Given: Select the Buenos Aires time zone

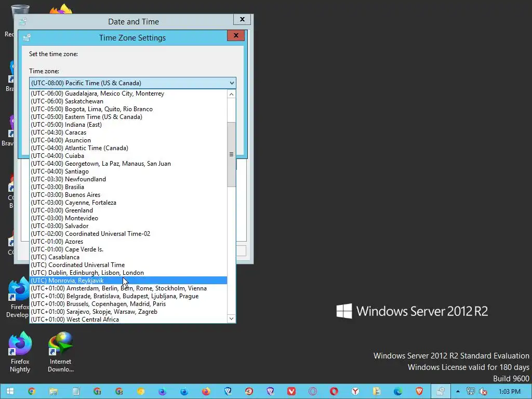Looking at the screenshot, I should 128,195.
